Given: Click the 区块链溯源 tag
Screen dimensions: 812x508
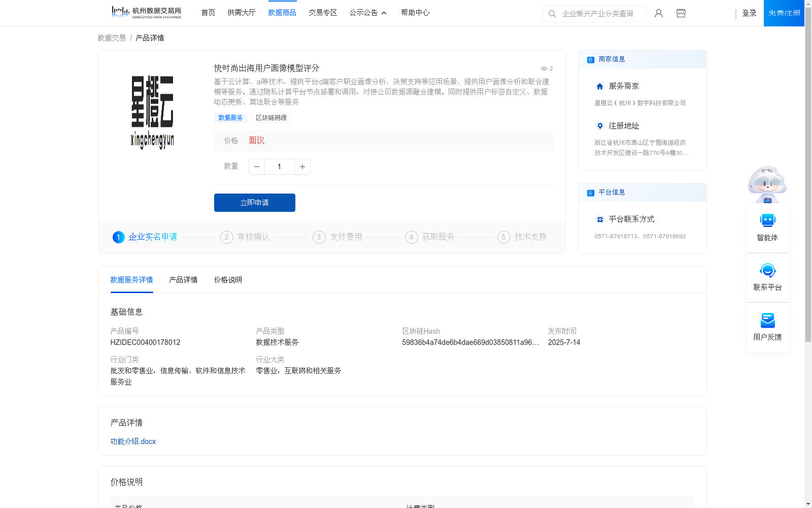Looking at the screenshot, I should (x=272, y=118).
